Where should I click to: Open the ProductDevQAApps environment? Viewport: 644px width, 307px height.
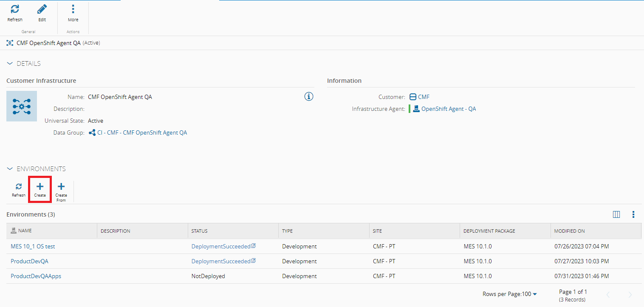[x=36, y=276]
